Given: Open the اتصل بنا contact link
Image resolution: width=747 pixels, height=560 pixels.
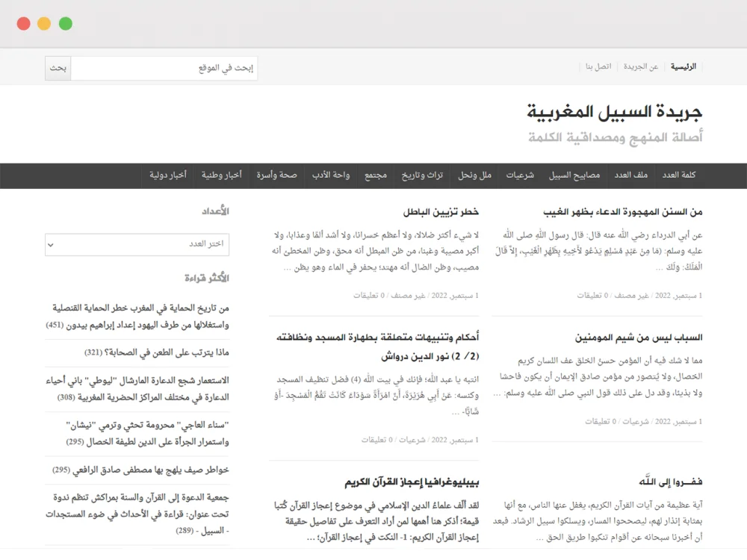Looking at the screenshot, I should point(598,66).
